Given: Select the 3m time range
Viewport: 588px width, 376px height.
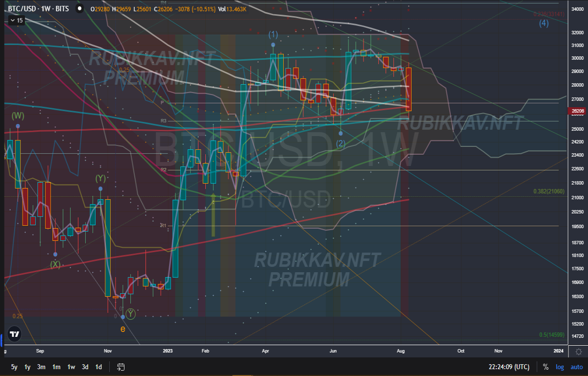Looking at the screenshot, I should [x=42, y=367].
